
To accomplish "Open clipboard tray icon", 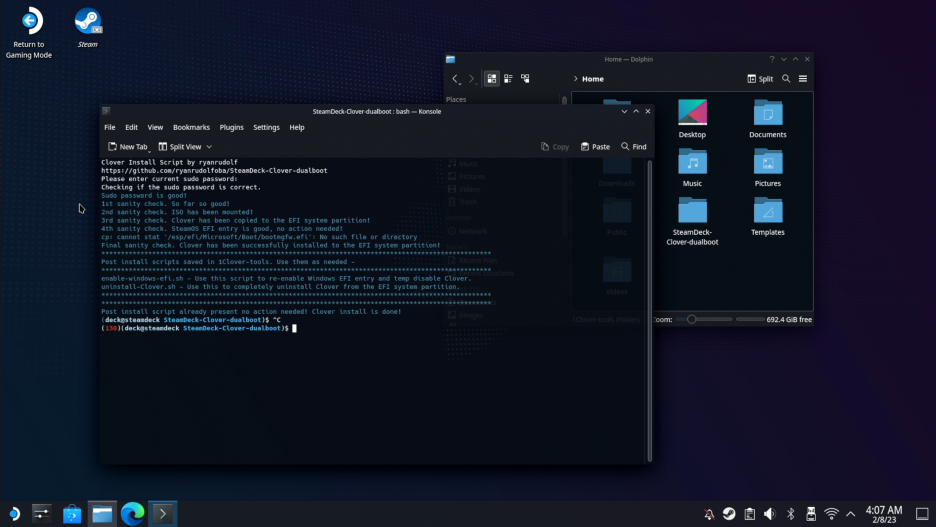I will [750, 514].
